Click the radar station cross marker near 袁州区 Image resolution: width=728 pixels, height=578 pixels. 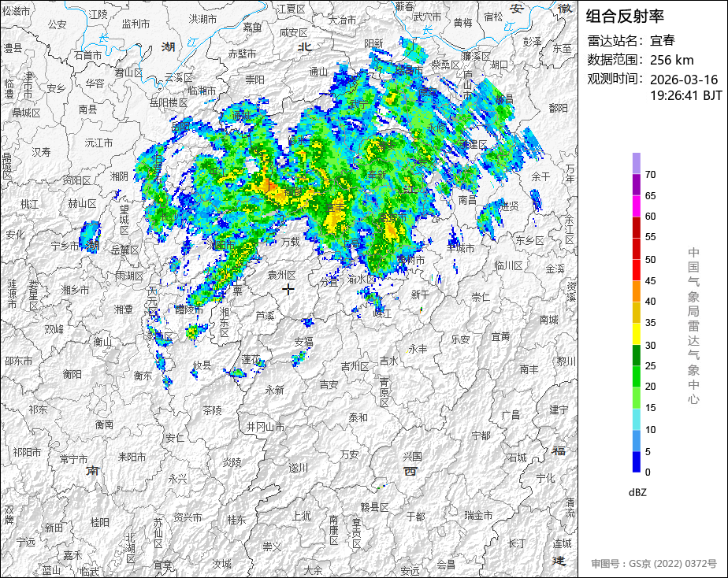pos(288,290)
